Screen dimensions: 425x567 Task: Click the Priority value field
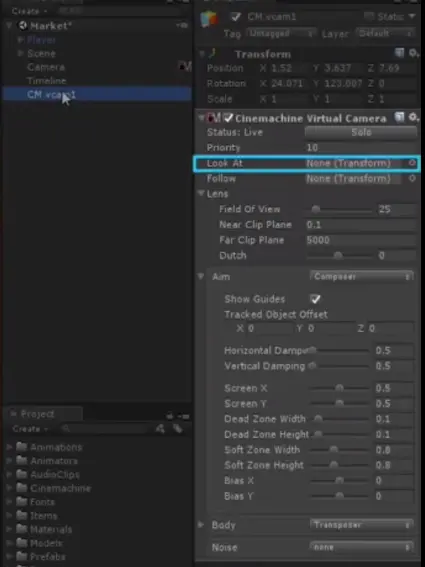(361, 148)
